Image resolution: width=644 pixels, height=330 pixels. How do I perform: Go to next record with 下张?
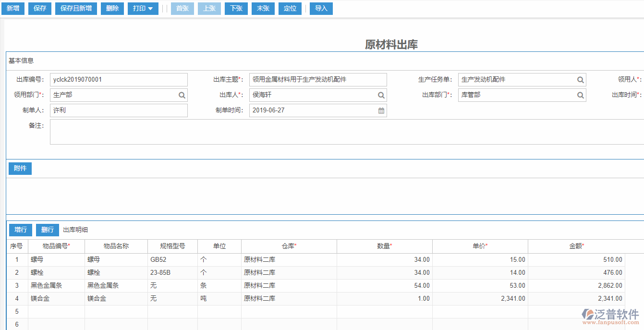click(236, 9)
